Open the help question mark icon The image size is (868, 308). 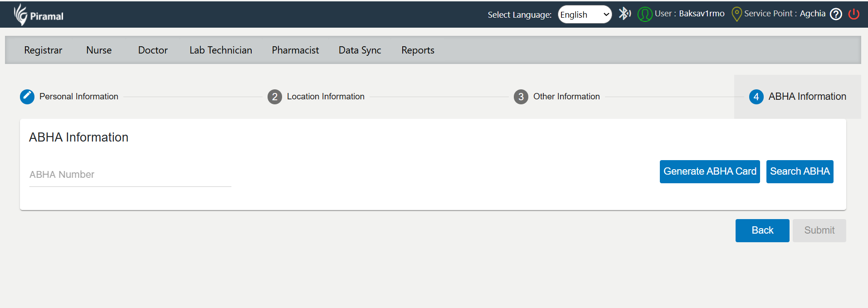836,15
